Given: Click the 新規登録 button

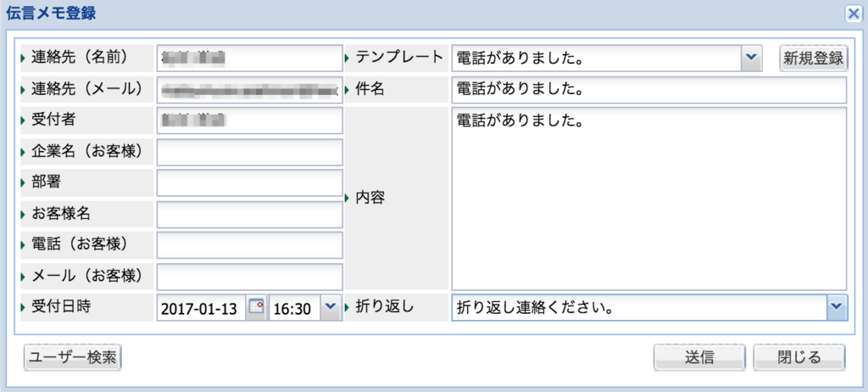Looking at the screenshot, I should pyautogui.click(x=813, y=58).
